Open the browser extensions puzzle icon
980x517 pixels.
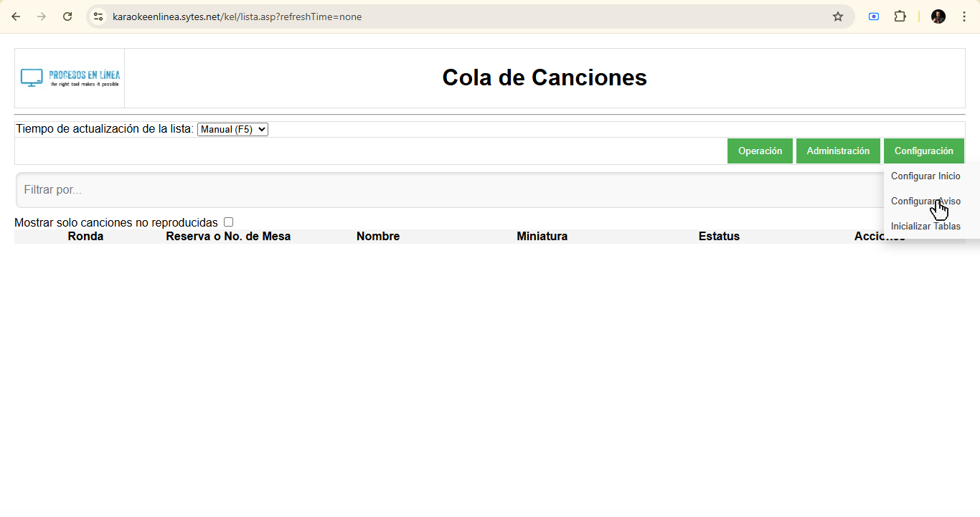point(900,16)
